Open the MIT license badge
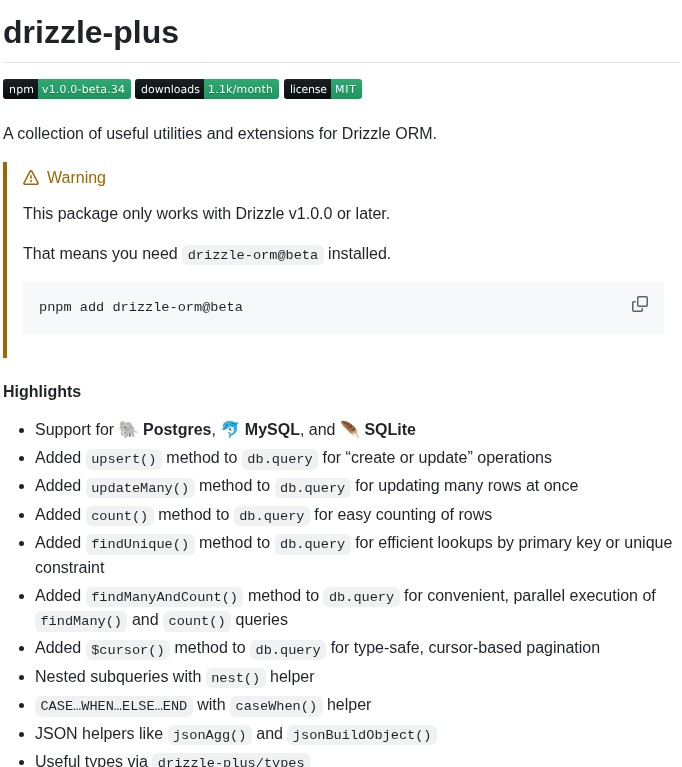Viewport: 682px width, 767px height. pos(323,89)
